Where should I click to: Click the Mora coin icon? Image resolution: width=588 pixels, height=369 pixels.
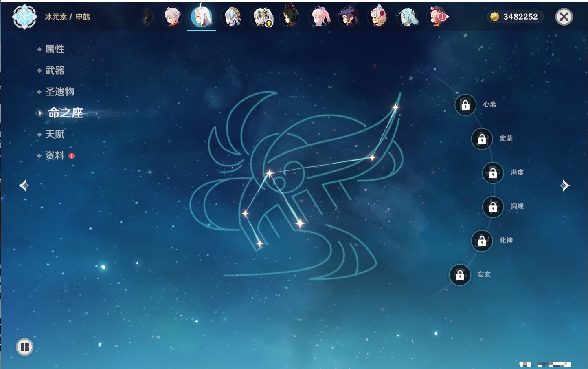click(494, 17)
